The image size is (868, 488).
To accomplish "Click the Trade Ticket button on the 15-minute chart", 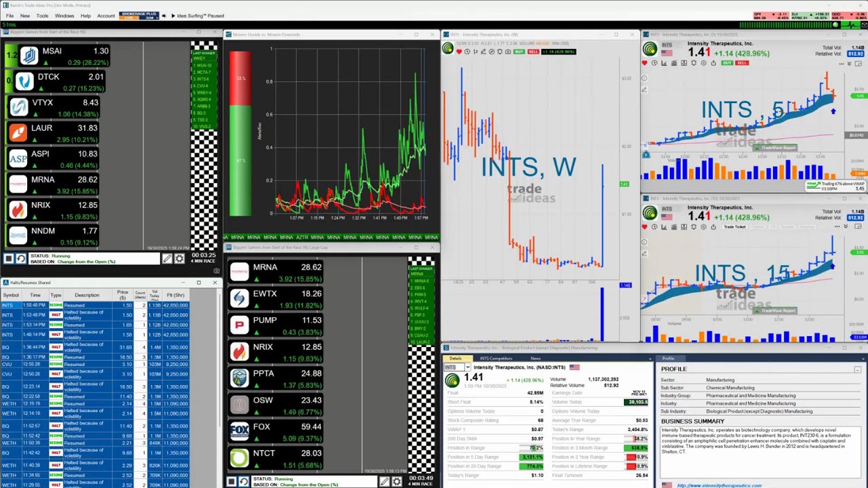I will 734,226.
